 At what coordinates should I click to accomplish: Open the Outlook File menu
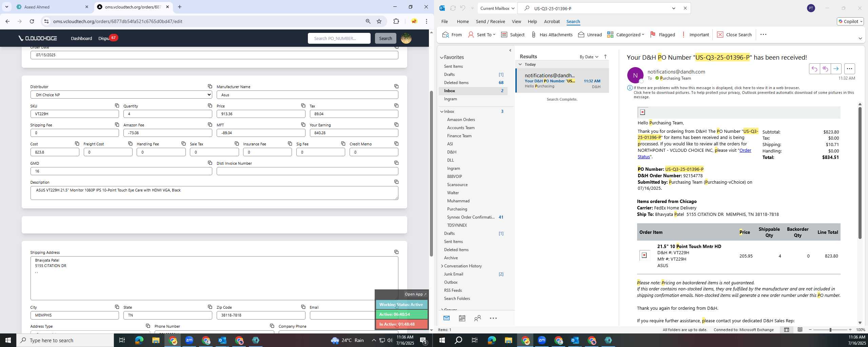tap(445, 21)
